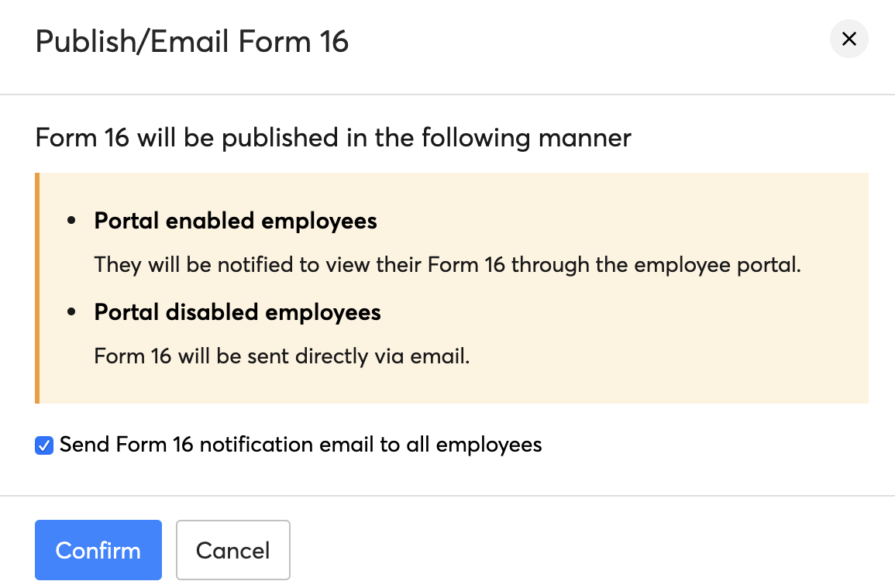Click 'Form 16 will be published' heading

pyautogui.click(x=333, y=138)
